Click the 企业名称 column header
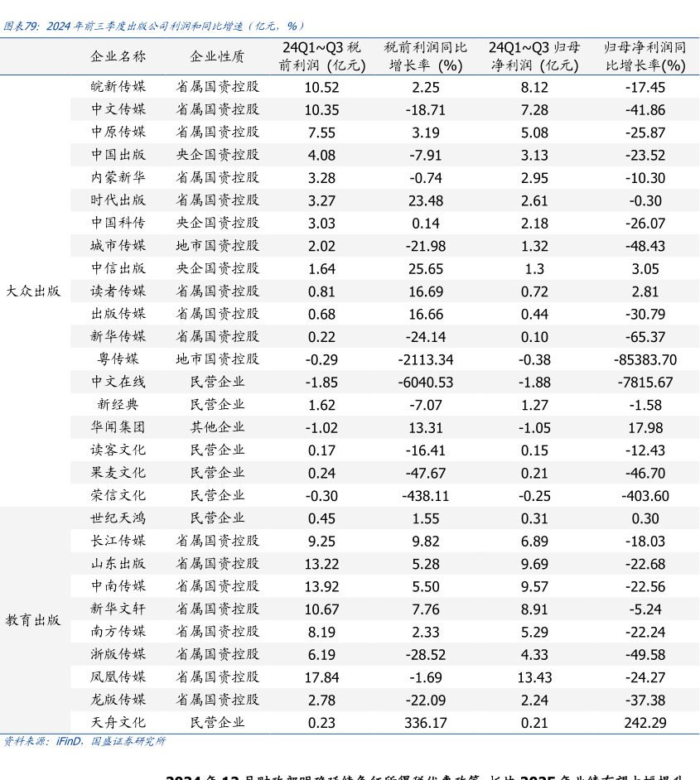 [118, 56]
